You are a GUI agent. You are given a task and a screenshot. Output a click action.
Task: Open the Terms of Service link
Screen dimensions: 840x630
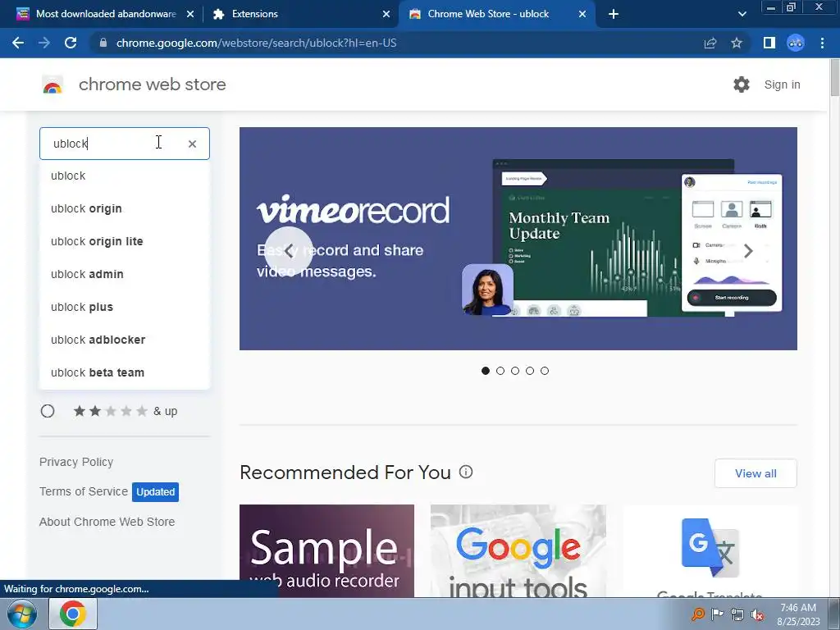(x=84, y=491)
